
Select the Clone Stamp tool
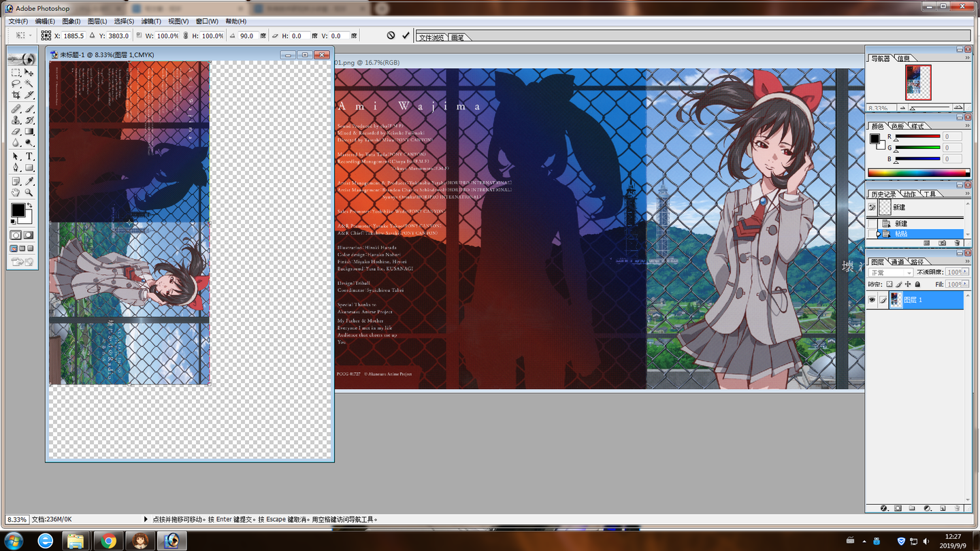pyautogui.click(x=16, y=120)
